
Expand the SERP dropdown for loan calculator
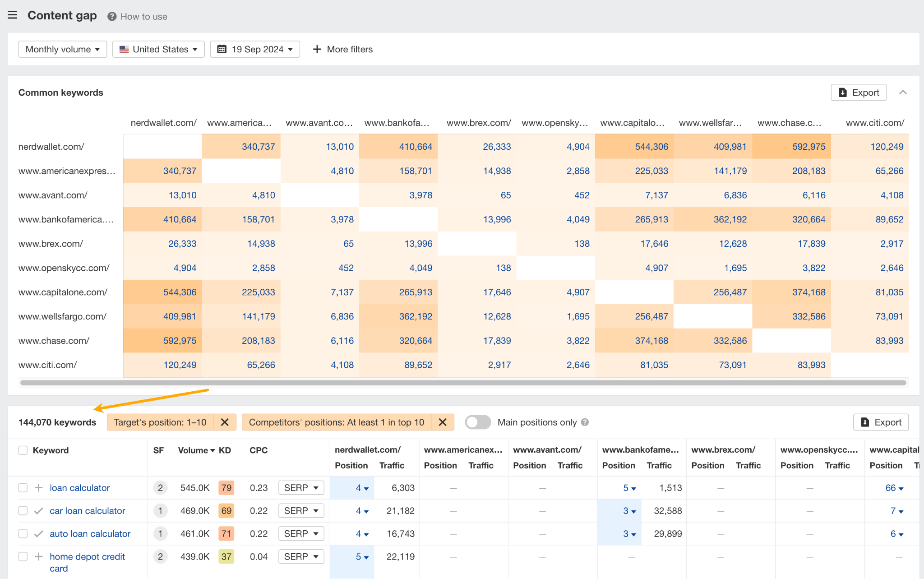[300, 487]
